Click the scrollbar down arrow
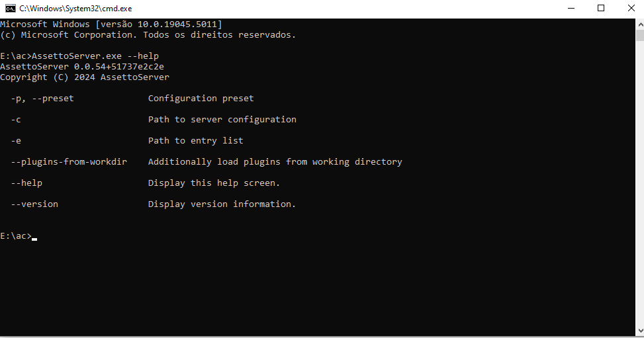Image resolution: width=644 pixels, height=338 pixels. [640, 331]
